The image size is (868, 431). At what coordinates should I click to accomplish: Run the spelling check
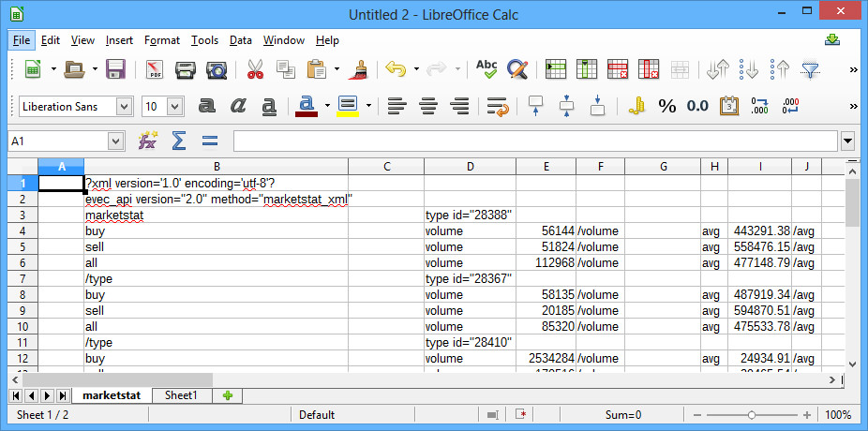point(486,69)
